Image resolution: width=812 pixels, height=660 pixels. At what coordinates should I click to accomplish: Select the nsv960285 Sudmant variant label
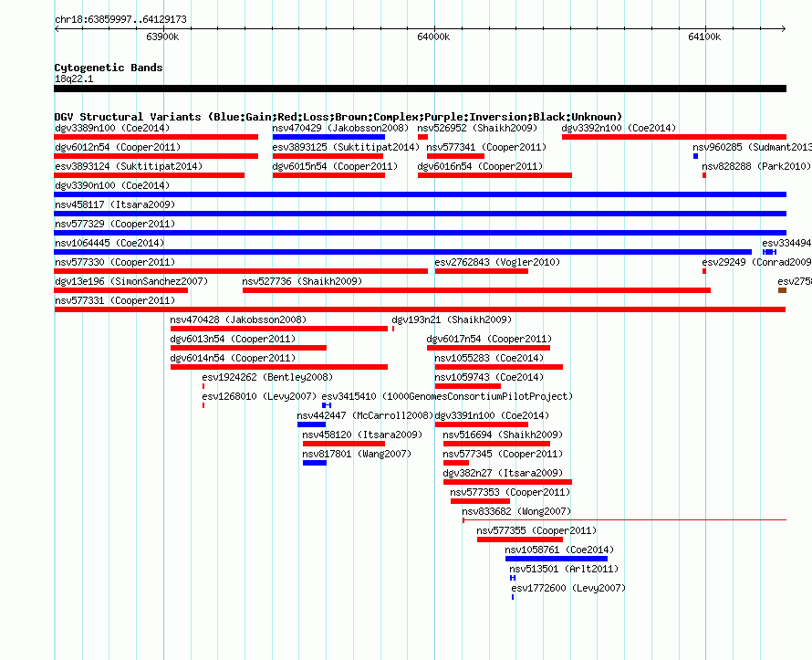752,147
